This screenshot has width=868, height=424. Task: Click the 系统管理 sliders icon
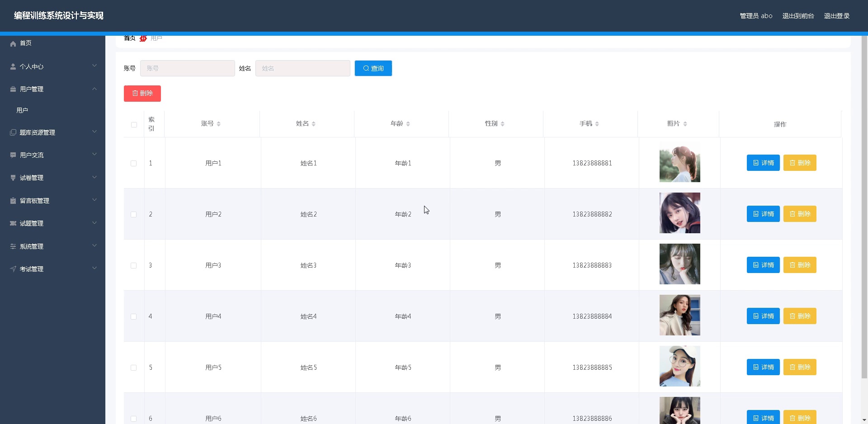[x=13, y=246]
